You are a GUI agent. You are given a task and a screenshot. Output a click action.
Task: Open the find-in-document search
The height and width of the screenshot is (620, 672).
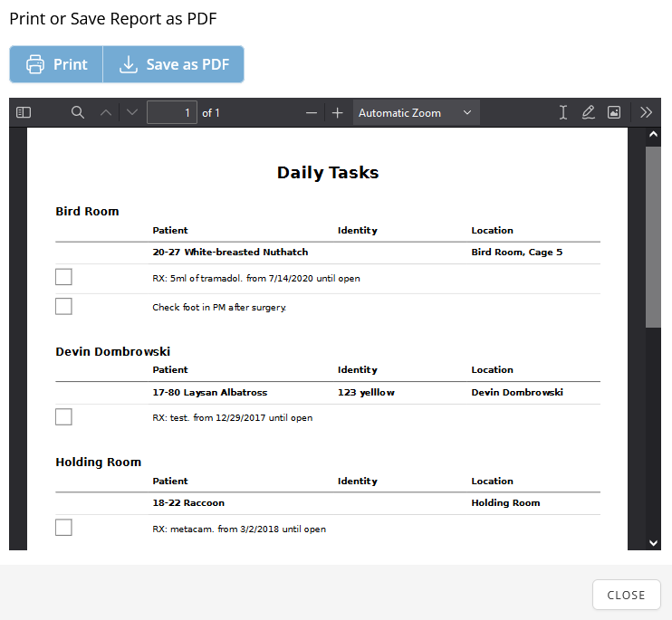(78, 112)
